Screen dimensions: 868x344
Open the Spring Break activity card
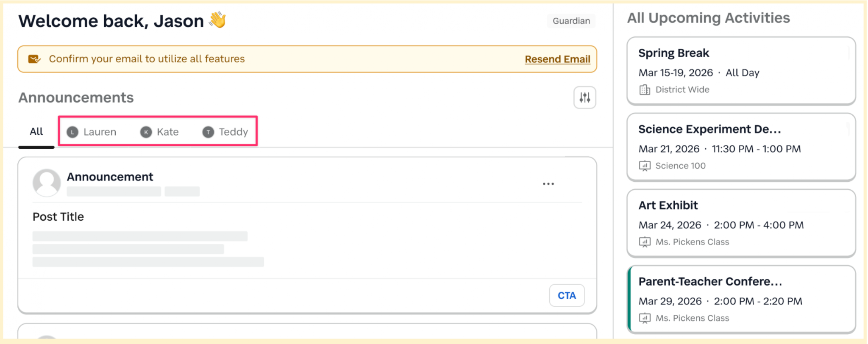click(741, 71)
